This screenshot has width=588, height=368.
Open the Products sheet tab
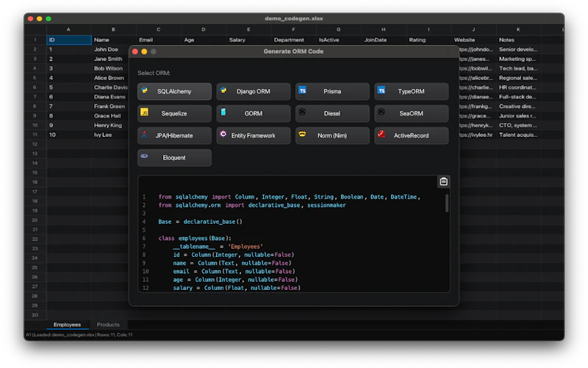(x=108, y=325)
